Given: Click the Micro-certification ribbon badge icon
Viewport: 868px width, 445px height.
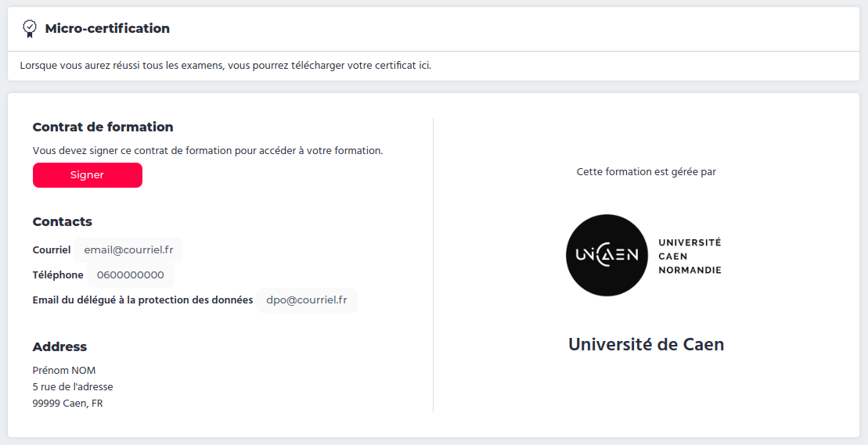Looking at the screenshot, I should (x=30, y=29).
